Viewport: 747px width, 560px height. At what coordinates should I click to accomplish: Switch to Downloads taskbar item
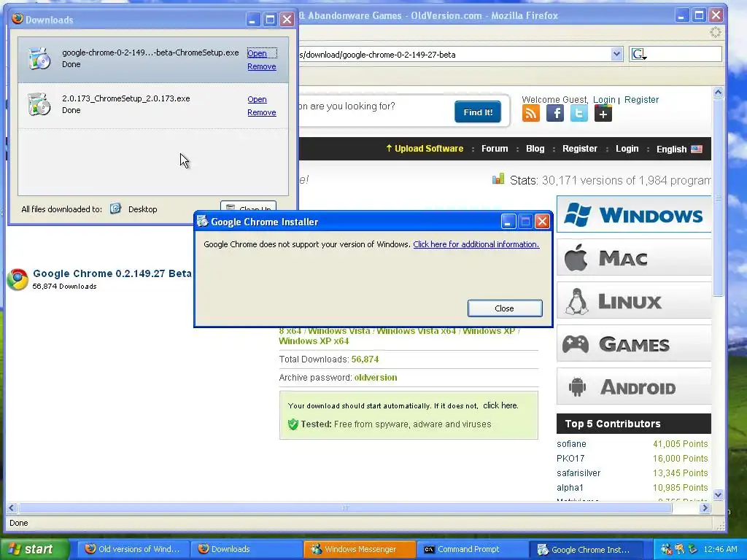[247, 549]
